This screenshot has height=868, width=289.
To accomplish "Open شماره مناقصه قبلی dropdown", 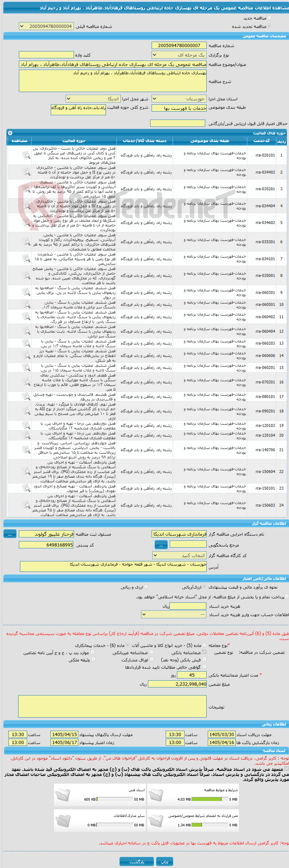I will [x=46, y=26].
